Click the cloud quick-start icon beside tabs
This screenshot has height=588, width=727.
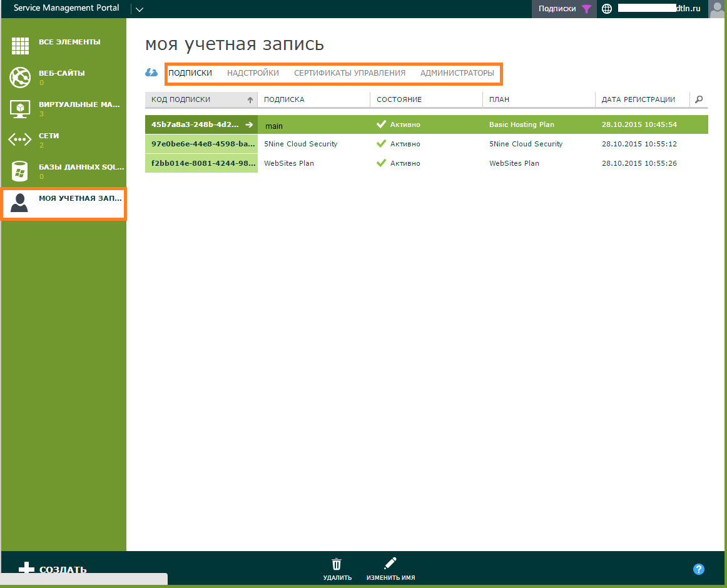point(151,73)
